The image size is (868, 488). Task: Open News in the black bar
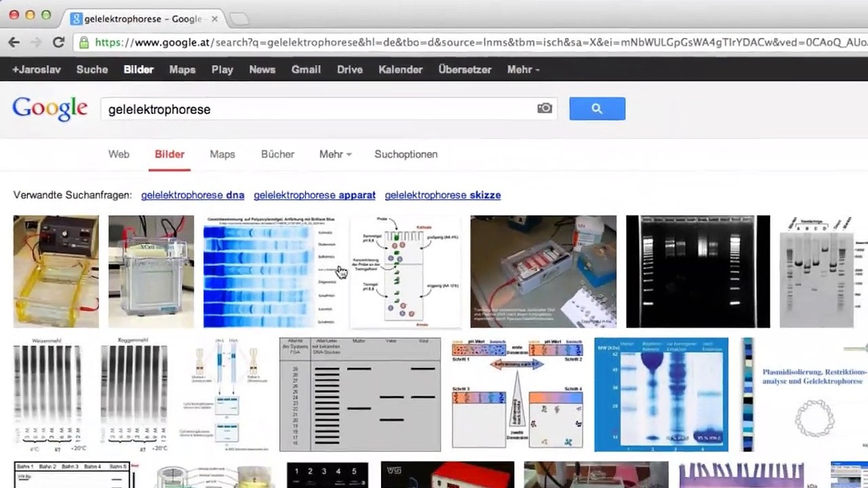pyautogui.click(x=262, y=69)
